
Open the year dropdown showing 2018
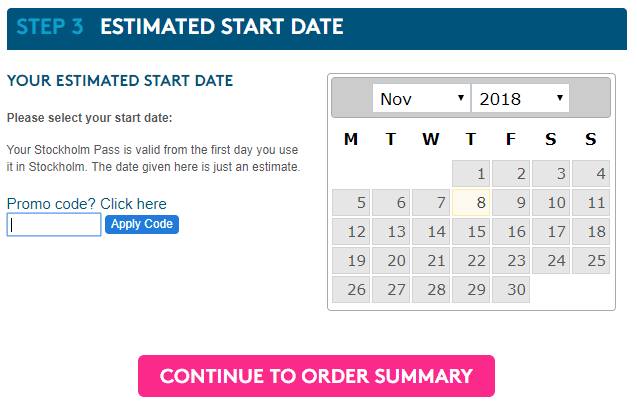point(520,99)
